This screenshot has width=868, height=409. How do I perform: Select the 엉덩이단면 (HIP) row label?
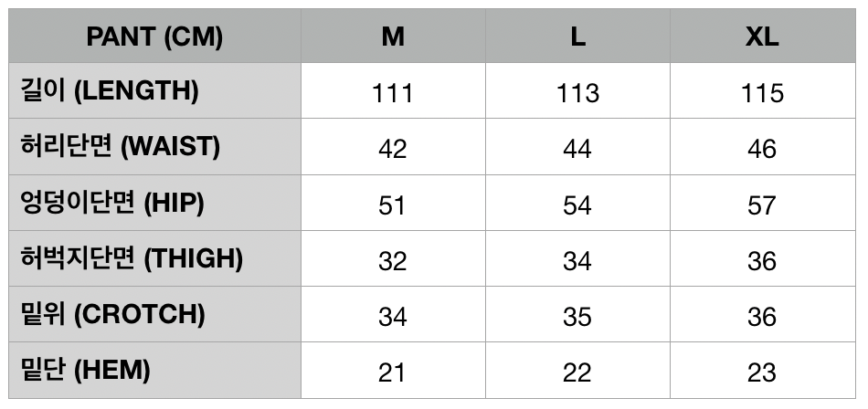pyautogui.click(x=111, y=203)
